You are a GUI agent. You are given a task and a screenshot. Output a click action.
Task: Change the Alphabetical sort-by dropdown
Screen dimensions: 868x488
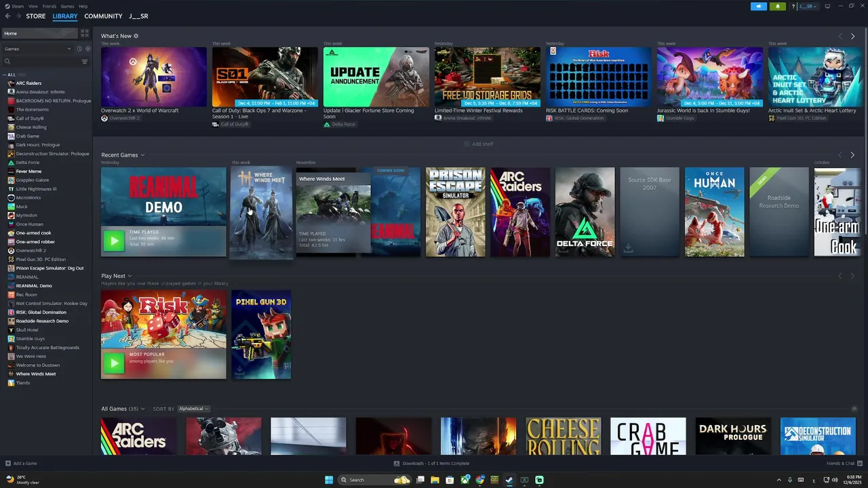pos(193,409)
